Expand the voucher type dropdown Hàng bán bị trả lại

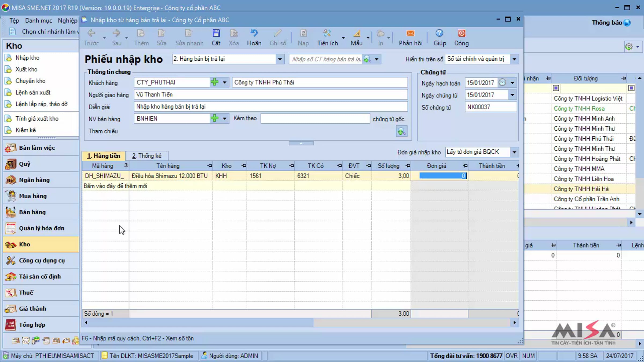click(x=280, y=59)
